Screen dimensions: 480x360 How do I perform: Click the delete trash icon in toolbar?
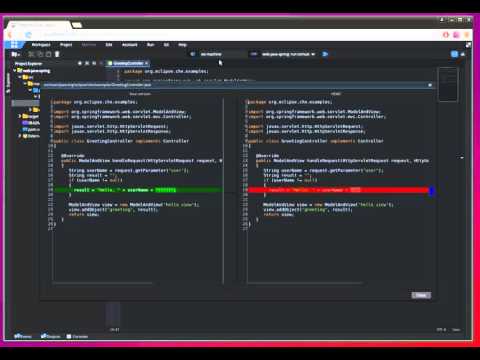[57, 54]
